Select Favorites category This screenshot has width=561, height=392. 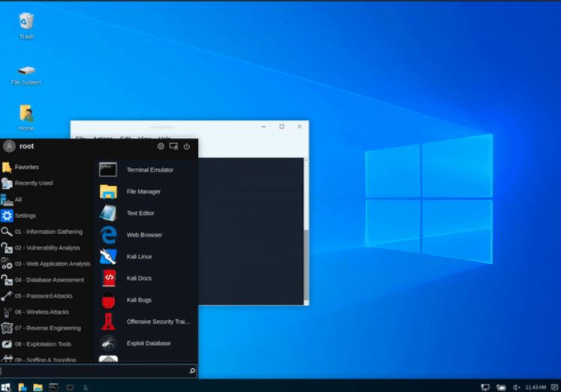pyautogui.click(x=46, y=167)
